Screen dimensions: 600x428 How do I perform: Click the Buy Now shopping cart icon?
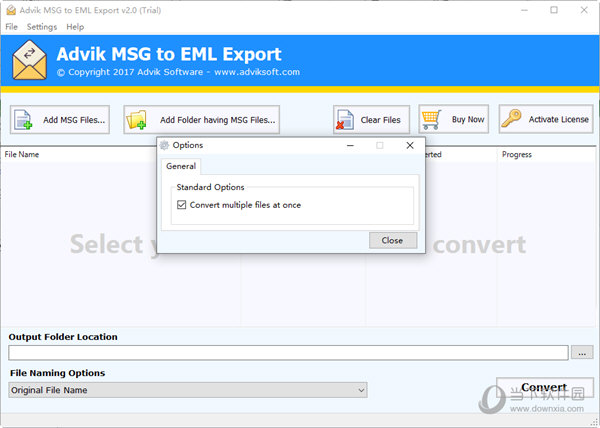431,120
